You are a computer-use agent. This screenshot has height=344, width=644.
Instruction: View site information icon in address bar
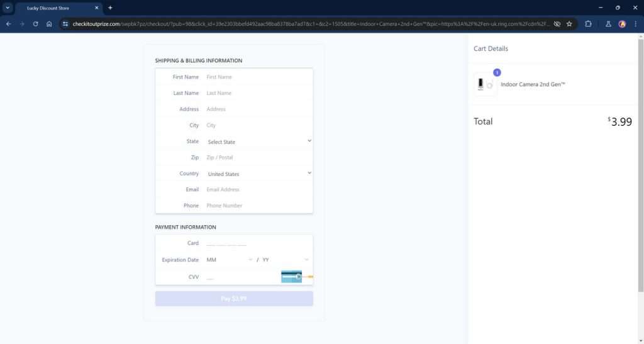coord(65,24)
